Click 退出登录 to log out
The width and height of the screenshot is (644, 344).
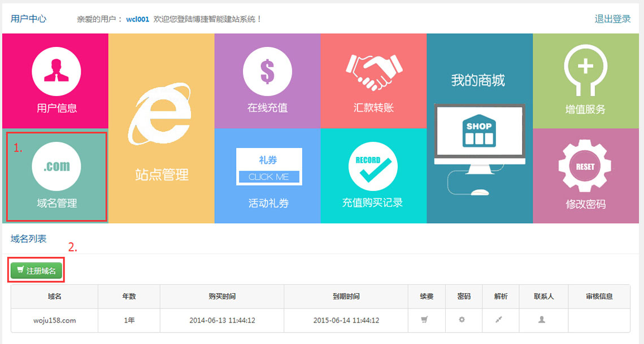[x=612, y=19]
